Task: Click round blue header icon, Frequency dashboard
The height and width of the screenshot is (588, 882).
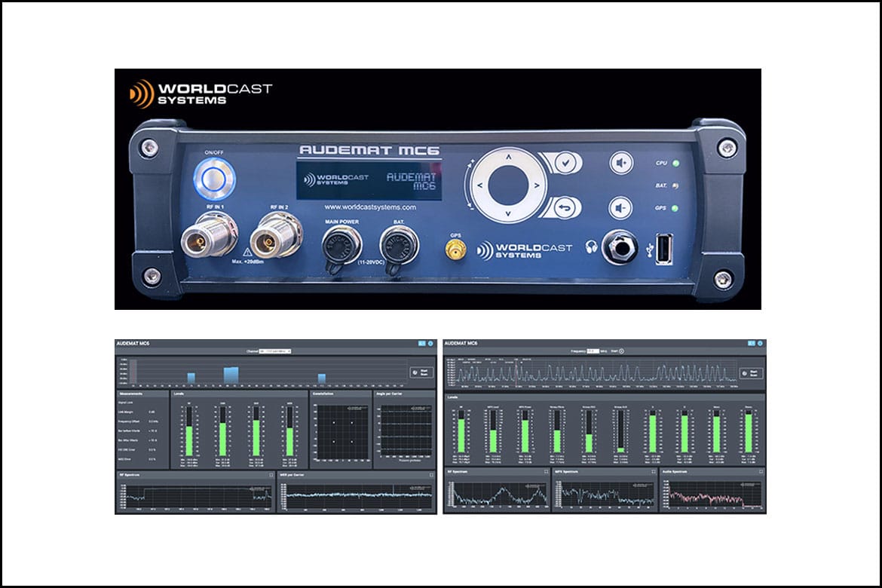Action: 760,343
